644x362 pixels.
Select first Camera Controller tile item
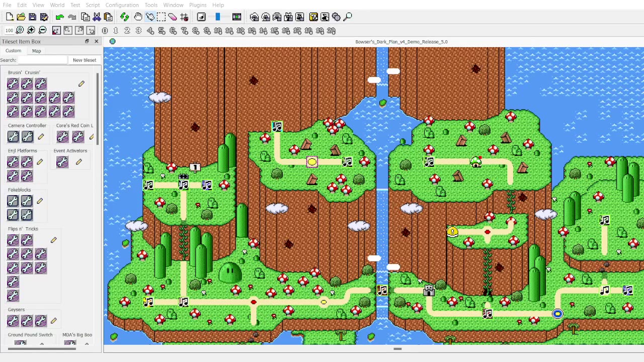tap(13, 137)
